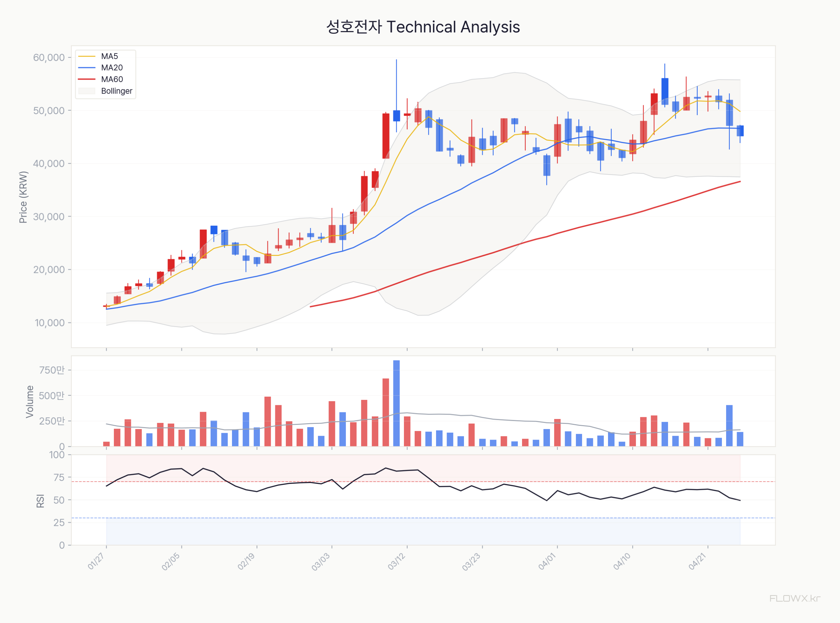Click the Bollinger legend swatch
The image size is (840, 623).
tap(86, 91)
